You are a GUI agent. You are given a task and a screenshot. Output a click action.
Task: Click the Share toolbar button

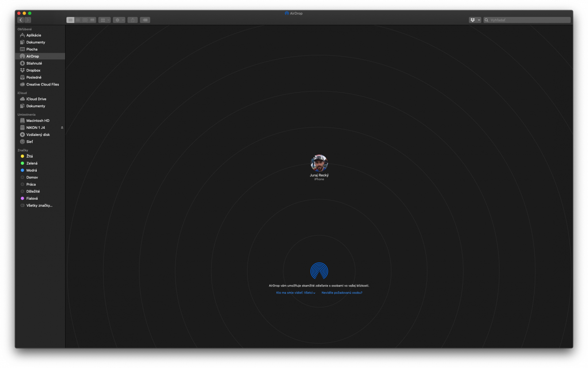pos(132,20)
